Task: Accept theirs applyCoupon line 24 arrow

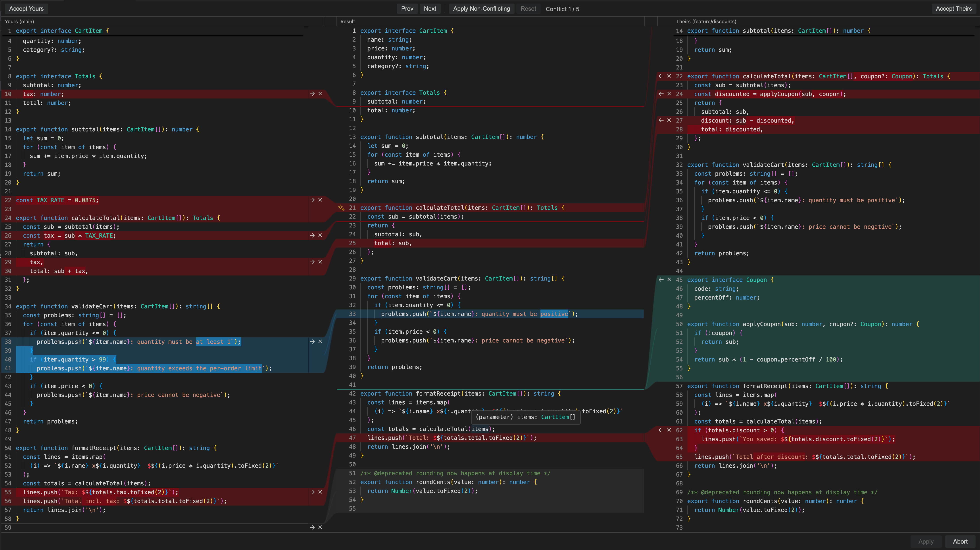Action: 661,94
